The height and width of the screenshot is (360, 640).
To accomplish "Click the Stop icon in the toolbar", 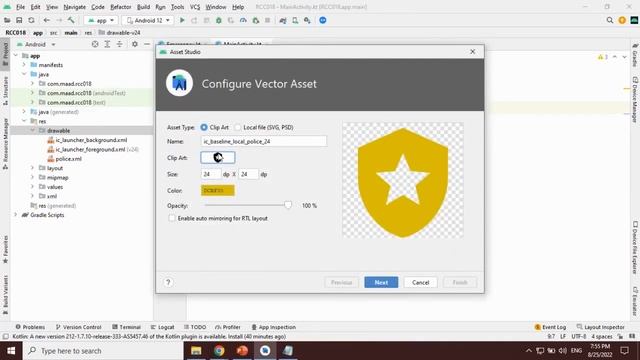I will 267,20.
